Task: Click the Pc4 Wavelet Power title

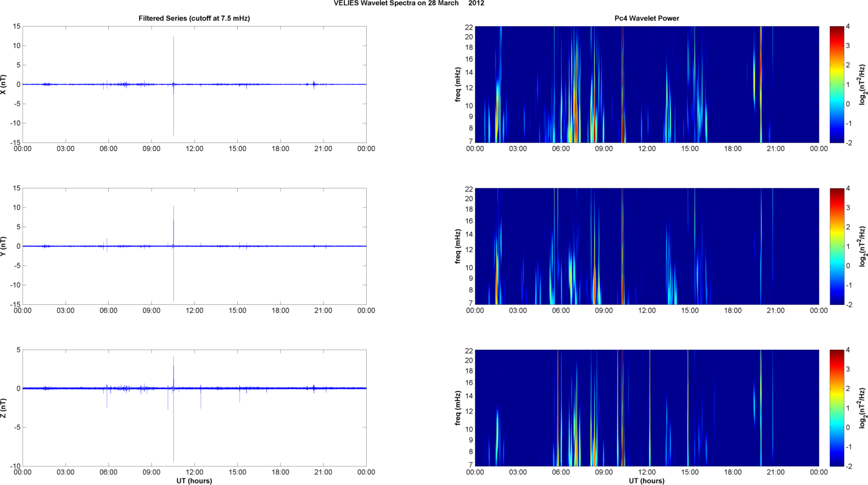Action: click(646, 18)
